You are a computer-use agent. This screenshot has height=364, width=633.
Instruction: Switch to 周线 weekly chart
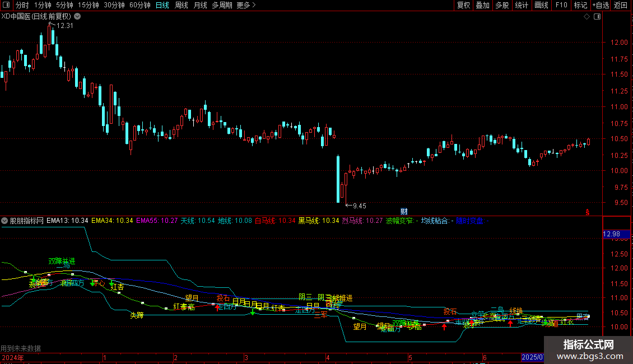[x=181, y=5]
